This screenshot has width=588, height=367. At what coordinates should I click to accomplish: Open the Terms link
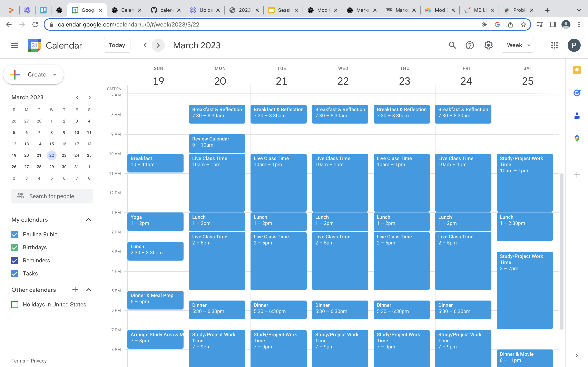[x=18, y=361]
